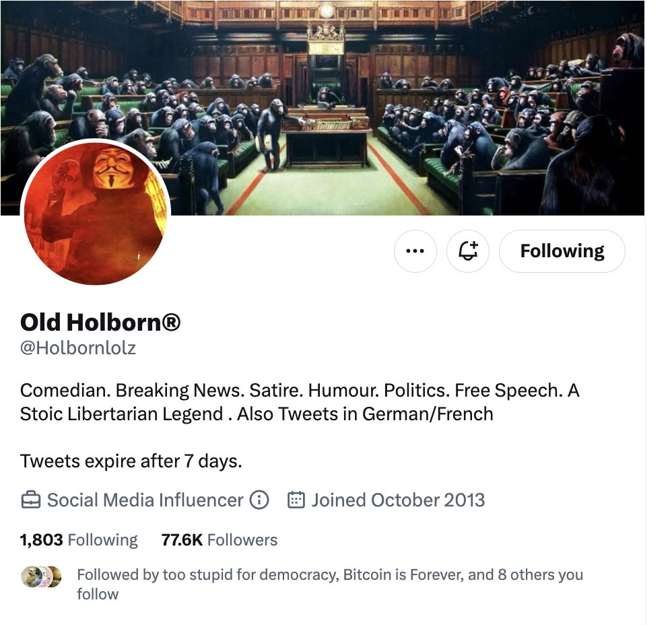Screen dimensions: 672x625
Task: Open the three-dot more options menu
Action: click(x=415, y=251)
